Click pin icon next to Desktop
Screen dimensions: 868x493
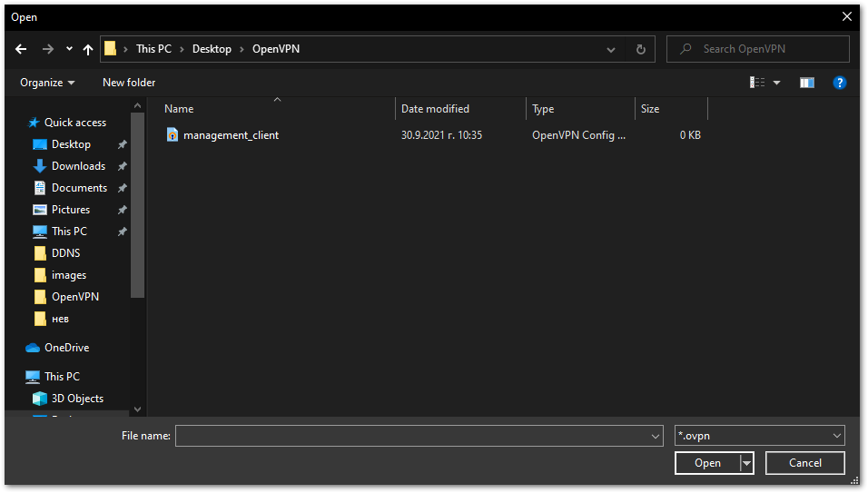123,144
